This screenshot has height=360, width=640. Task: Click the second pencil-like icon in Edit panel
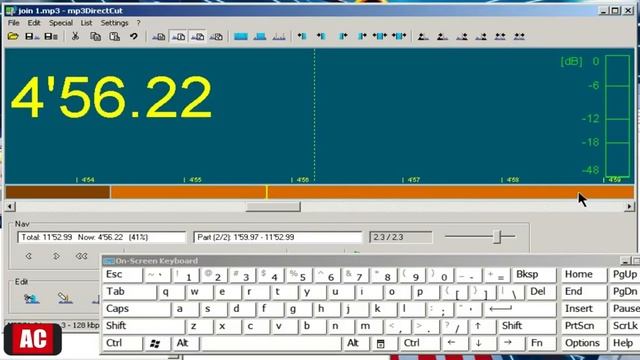64,298
